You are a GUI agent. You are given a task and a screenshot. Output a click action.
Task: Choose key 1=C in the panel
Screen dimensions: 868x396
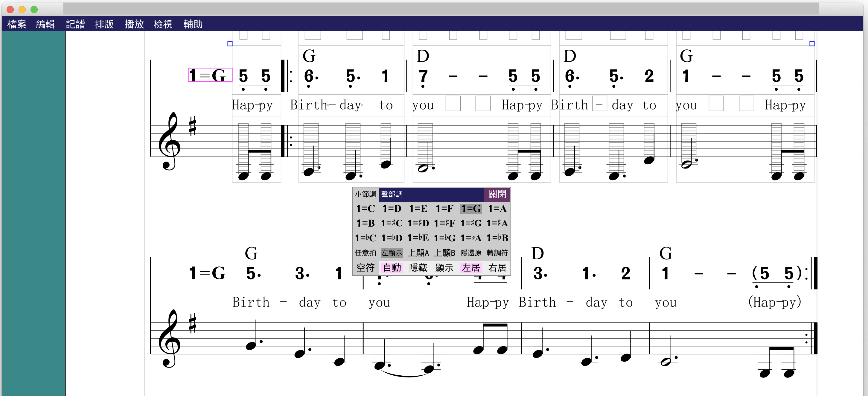click(366, 209)
